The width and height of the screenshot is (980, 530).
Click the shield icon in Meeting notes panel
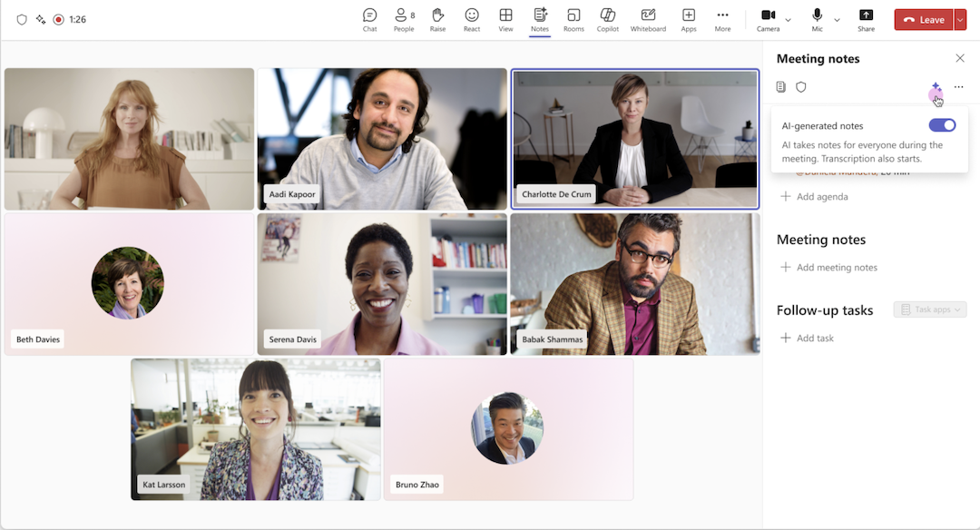pos(800,87)
